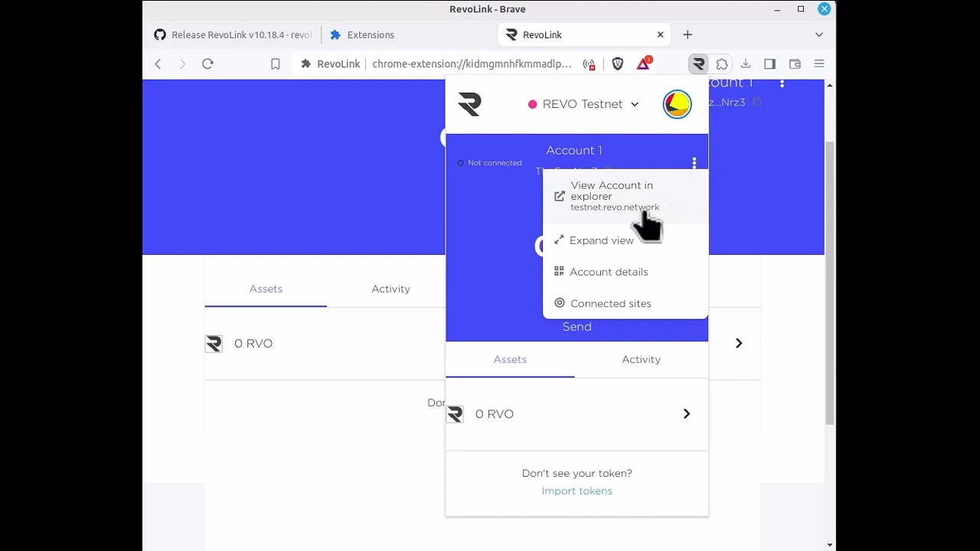The height and width of the screenshot is (551, 980).
Task: Bookmark this page icon
Action: coord(276,64)
